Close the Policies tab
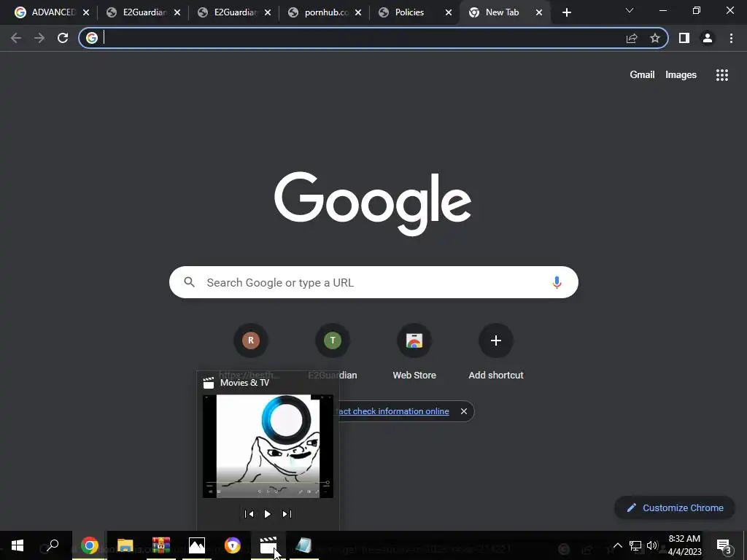747x560 pixels. pyautogui.click(x=449, y=13)
